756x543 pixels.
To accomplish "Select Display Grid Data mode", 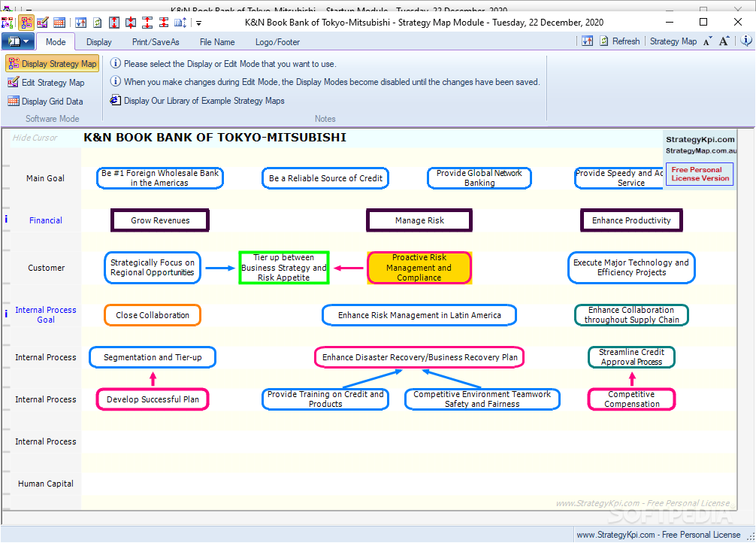I will (46, 102).
